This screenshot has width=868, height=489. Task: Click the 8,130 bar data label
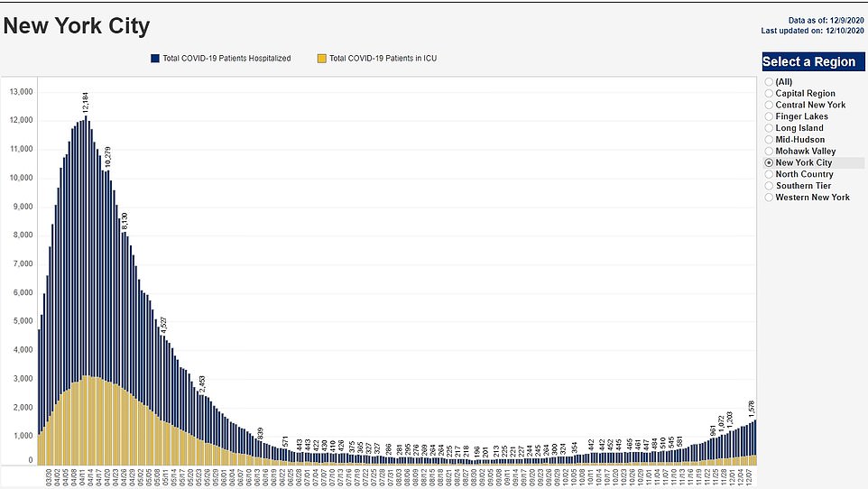pos(125,222)
